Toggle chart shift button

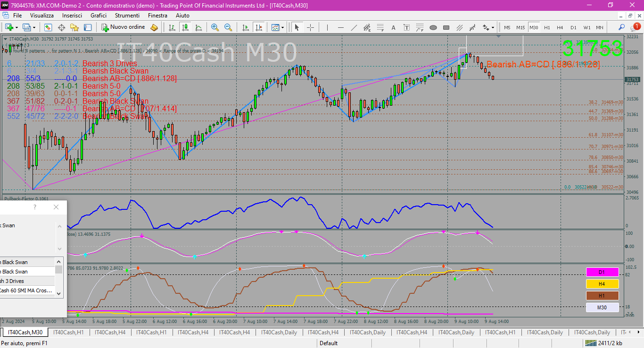click(258, 27)
